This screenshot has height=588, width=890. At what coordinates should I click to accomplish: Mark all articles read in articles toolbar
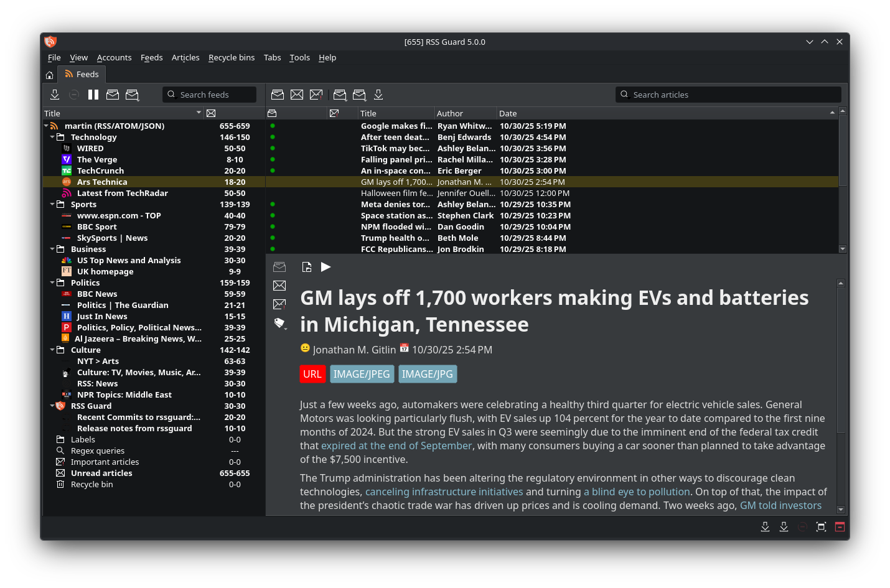340,95
